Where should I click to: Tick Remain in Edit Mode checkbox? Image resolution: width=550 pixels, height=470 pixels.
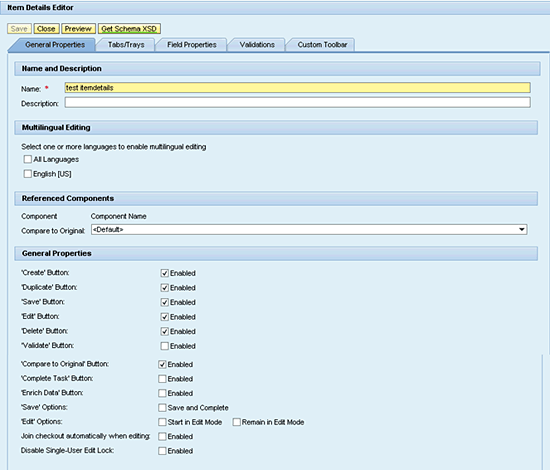tap(237, 422)
